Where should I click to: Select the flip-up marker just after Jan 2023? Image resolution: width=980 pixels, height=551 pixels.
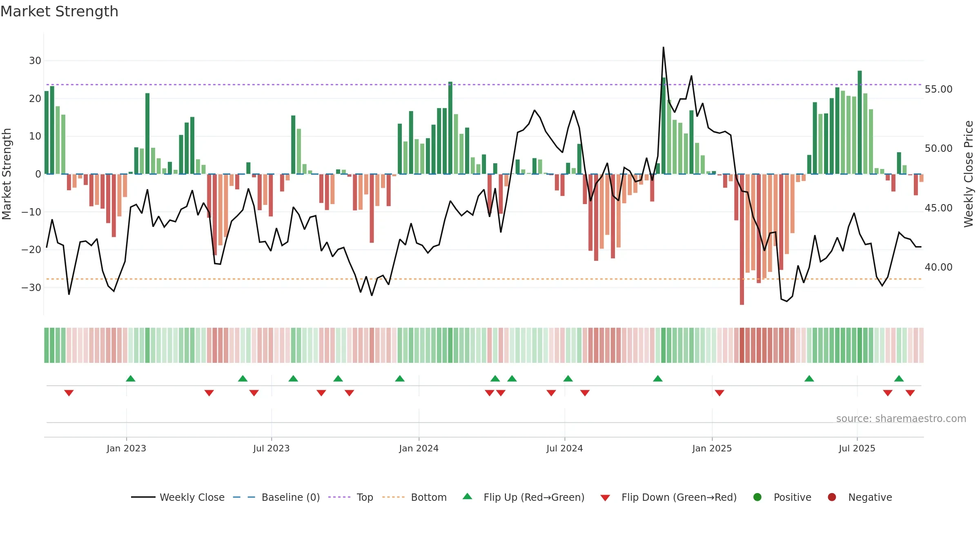tap(131, 378)
